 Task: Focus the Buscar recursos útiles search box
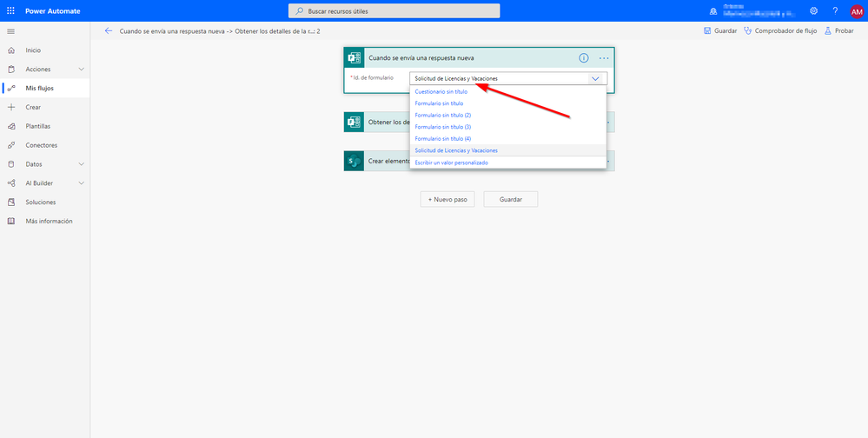[394, 11]
